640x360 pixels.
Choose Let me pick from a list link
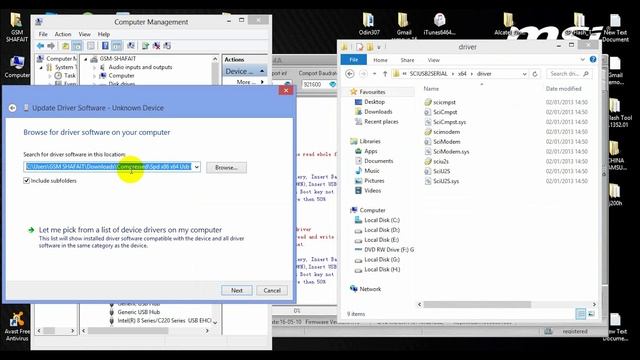[130, 230]
